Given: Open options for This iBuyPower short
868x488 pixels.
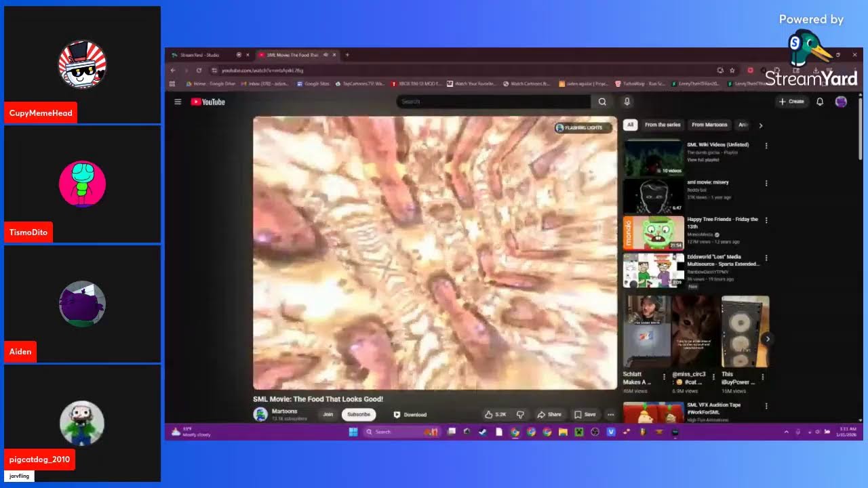Looking at the screenshot, I should point(762,377).
